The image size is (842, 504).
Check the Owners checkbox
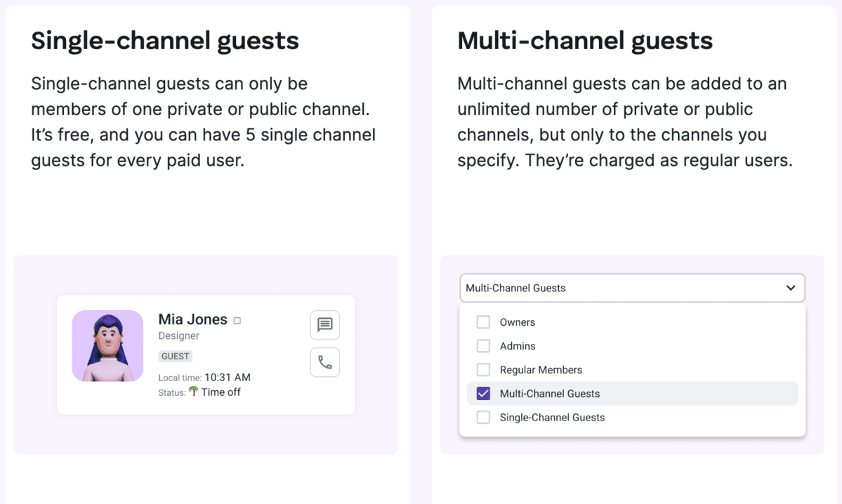pos(483,321)
